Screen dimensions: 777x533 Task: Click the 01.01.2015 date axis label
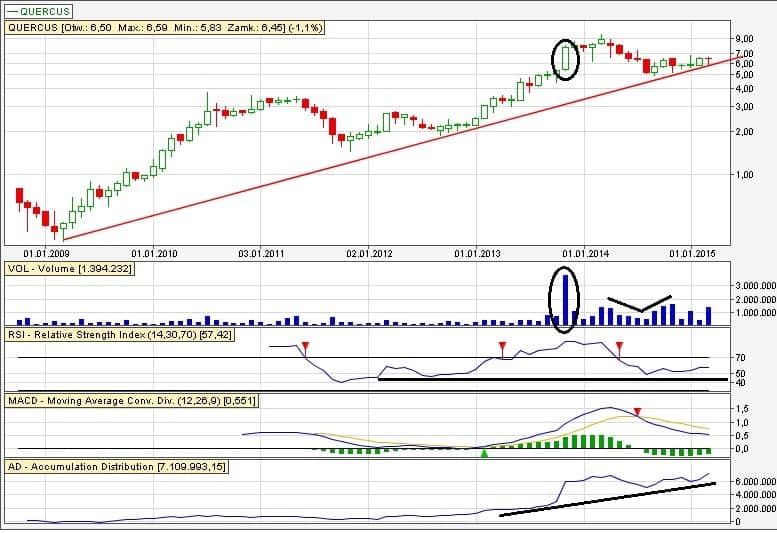click(692, 253)
